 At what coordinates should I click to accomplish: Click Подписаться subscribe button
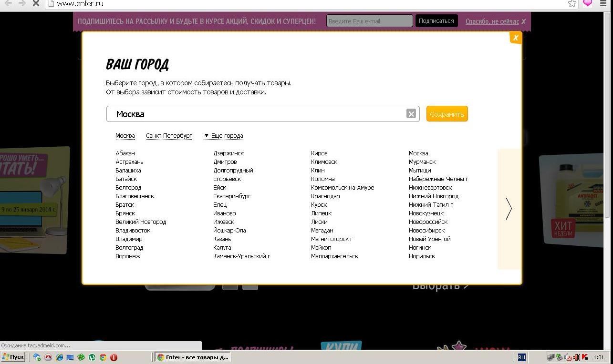tap(436, 21)
